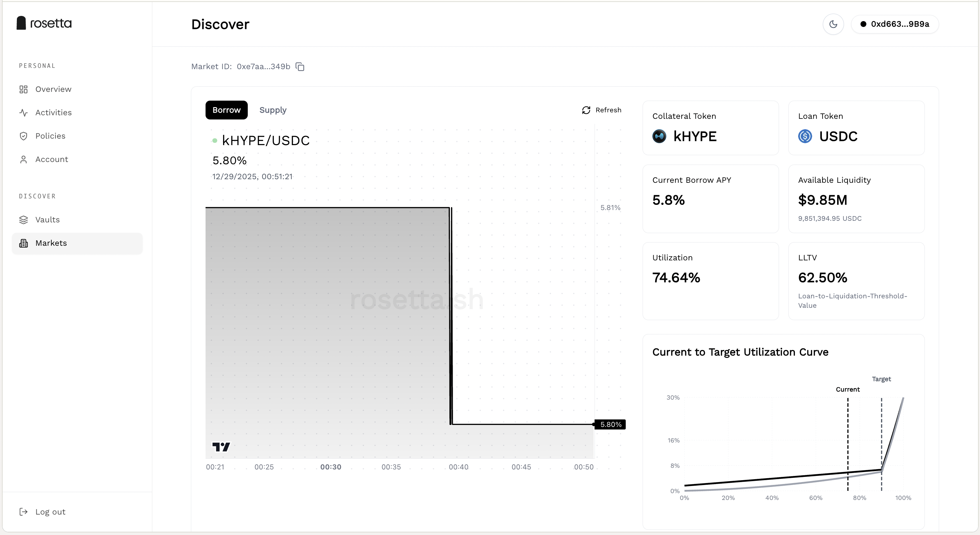Log out of the app
The height and width of the screenshot is (535, 980).
click(50, 512)
